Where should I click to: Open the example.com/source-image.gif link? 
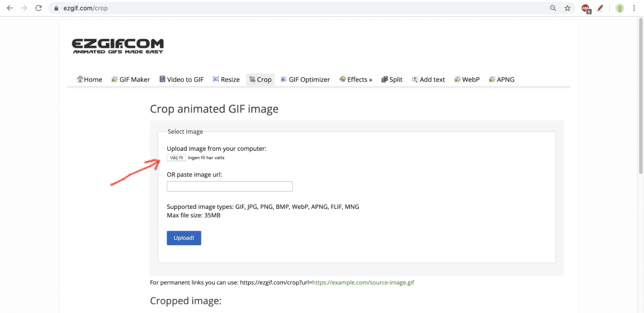[x=363, y=283]
